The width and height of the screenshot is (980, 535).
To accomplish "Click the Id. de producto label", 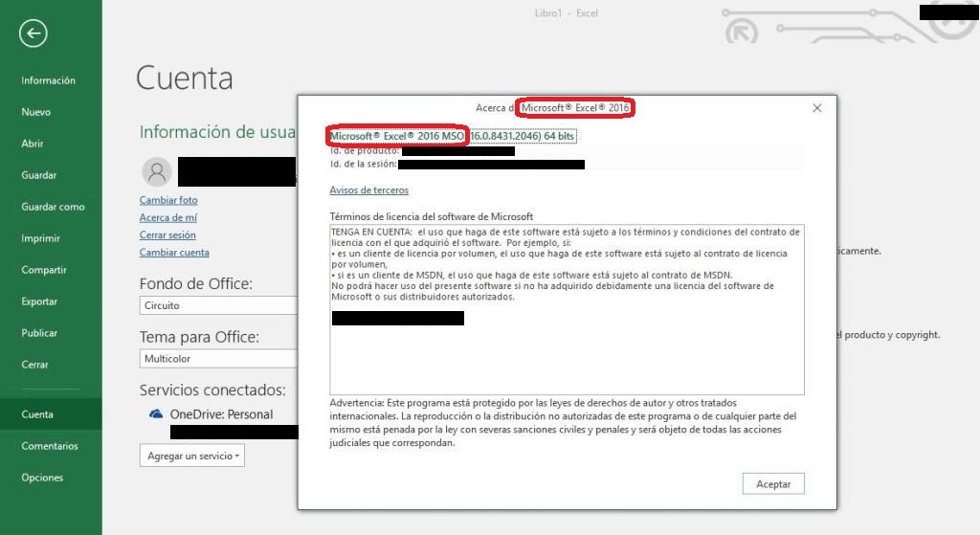I will (x=365, y=150).
